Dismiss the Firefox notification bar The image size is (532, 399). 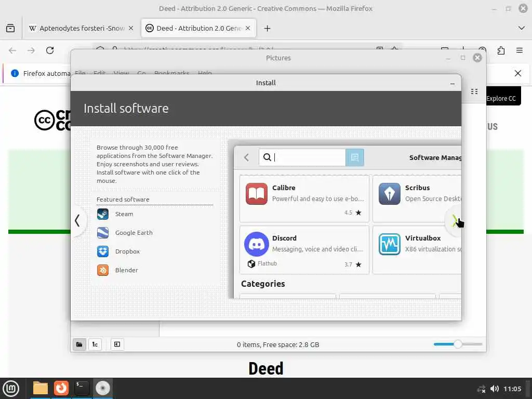[x=518, y=73]
